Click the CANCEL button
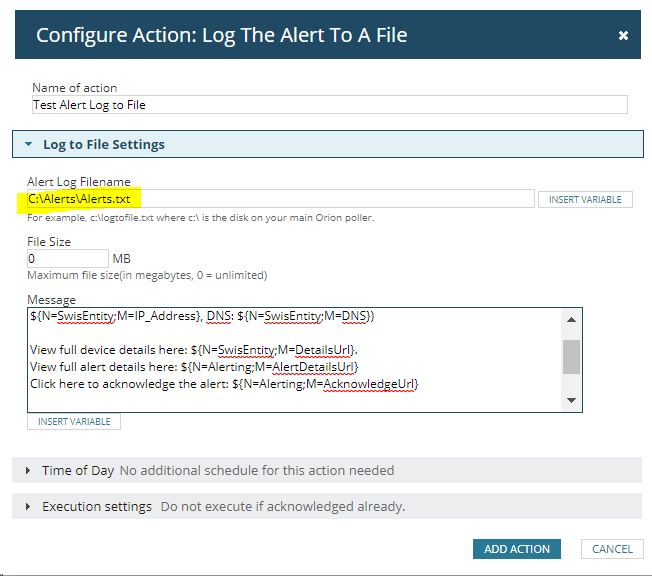652x576 pixels. pos(612,549)
